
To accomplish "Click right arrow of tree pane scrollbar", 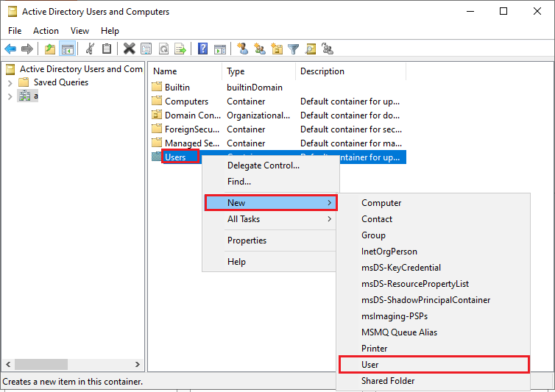I will pyautogui.click(x=138, y=364).
